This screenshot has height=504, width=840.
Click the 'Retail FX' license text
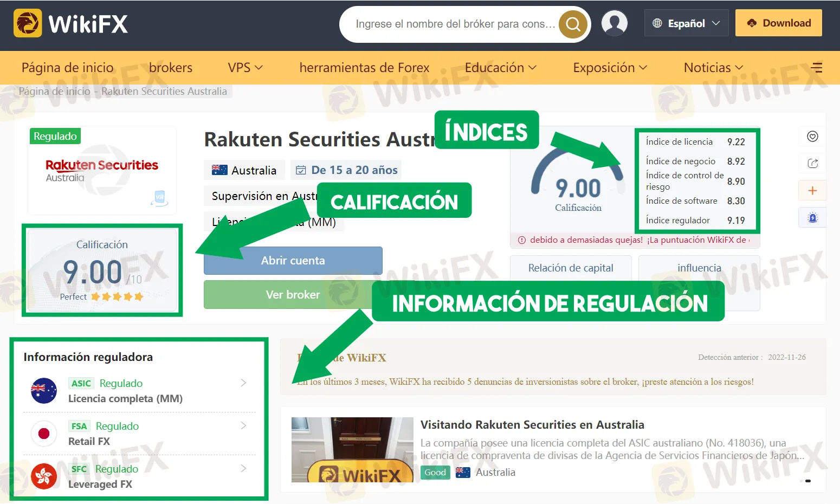tap(89, 441)
